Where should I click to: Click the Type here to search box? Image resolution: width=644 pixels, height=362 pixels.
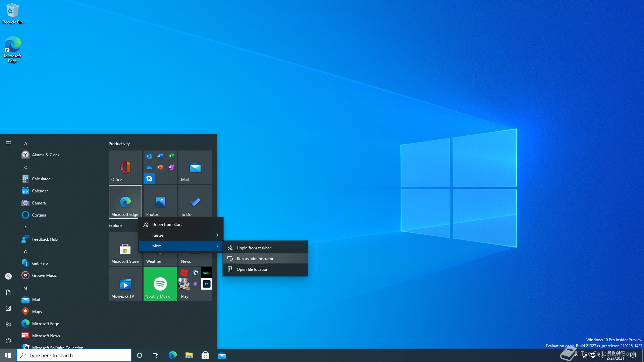74,355
